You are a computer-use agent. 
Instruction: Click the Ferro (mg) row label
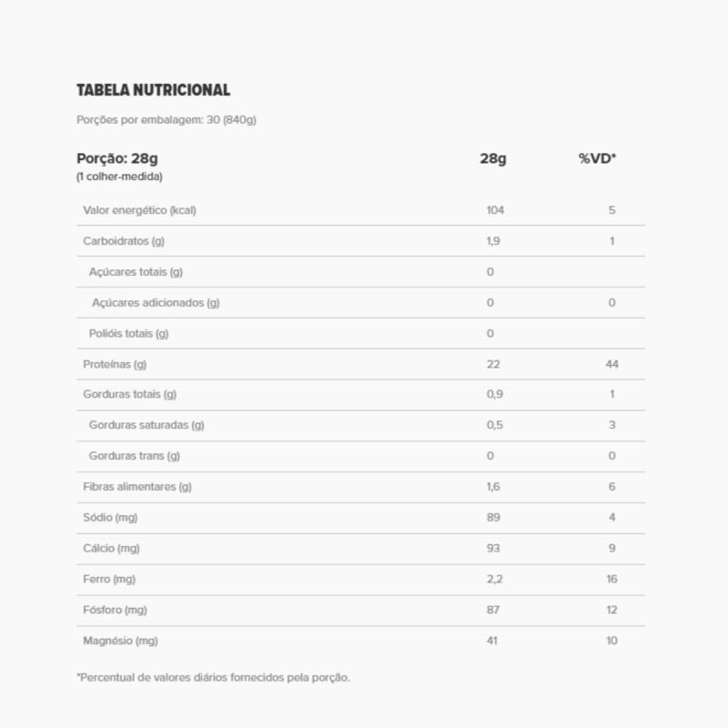click(x=108, y=580)
